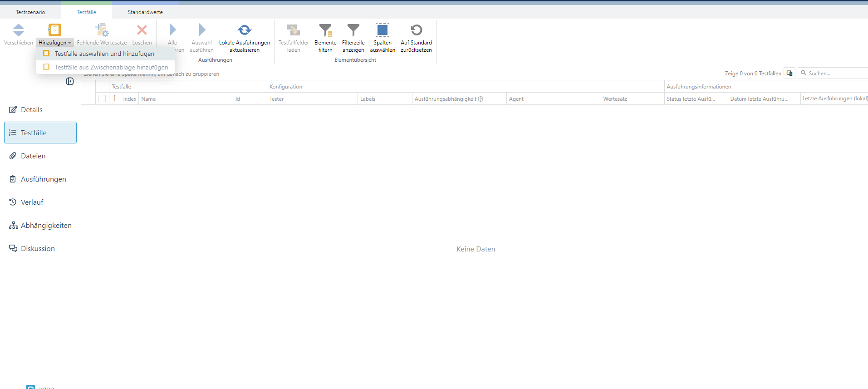Viewport: 868px width, 389px height.
Task: Open Diskussion in the sidebar
Action: click(x=38, y=249)
